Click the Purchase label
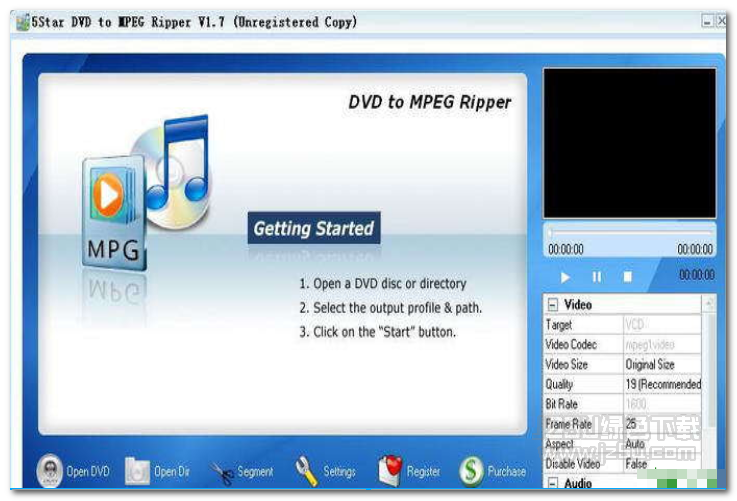Screen dimensions: 737x501 point(507,471)
